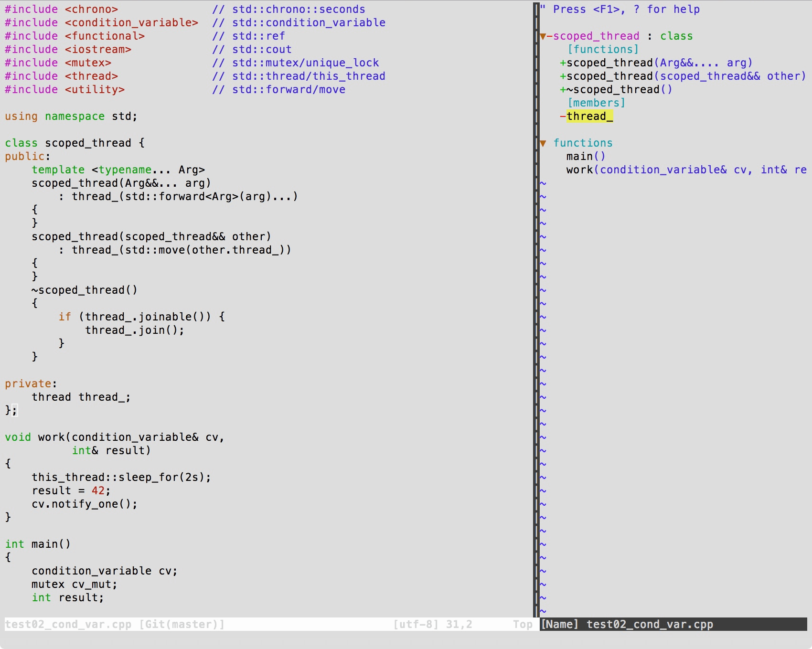Select the highlighted thread_ member in Tagbar
Image resolution: width=812 pixels, height=649 pixels.
click(589, 117)
